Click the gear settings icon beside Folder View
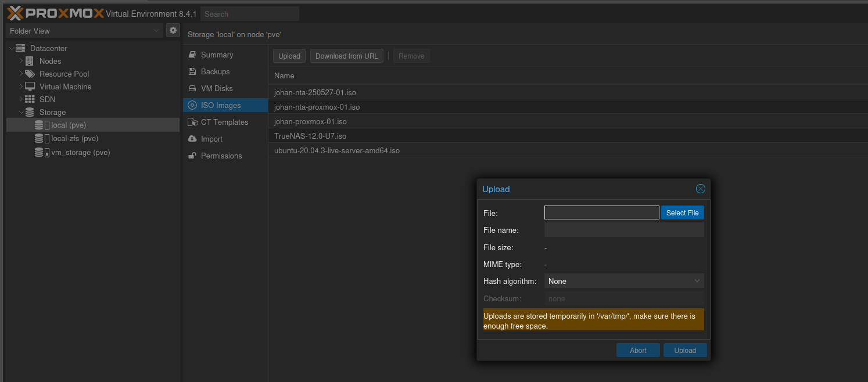This screenshot has height=382, width=868. coord(173,30)
